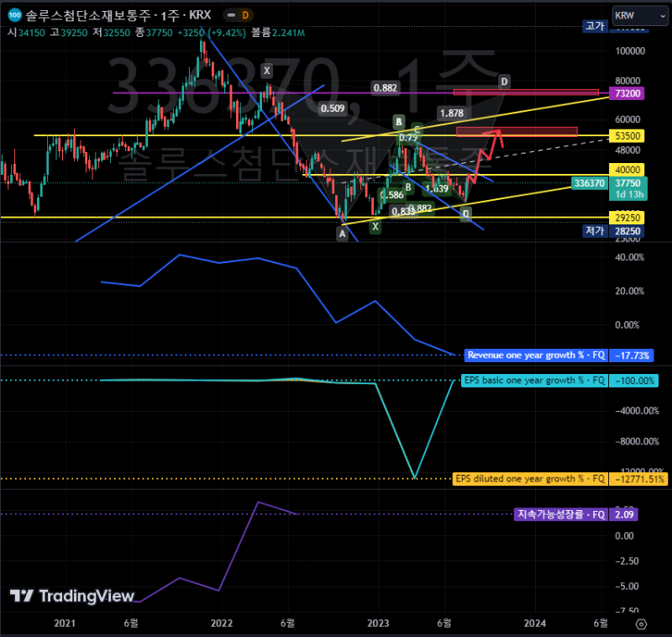Click the -17.73% revenue growth value
Screen dimensions: 672x637
click(632, 355)
